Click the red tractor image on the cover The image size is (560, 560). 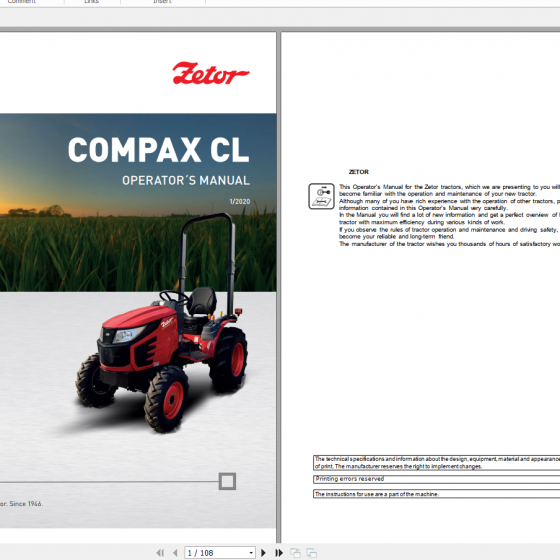[x=162, y=323]
